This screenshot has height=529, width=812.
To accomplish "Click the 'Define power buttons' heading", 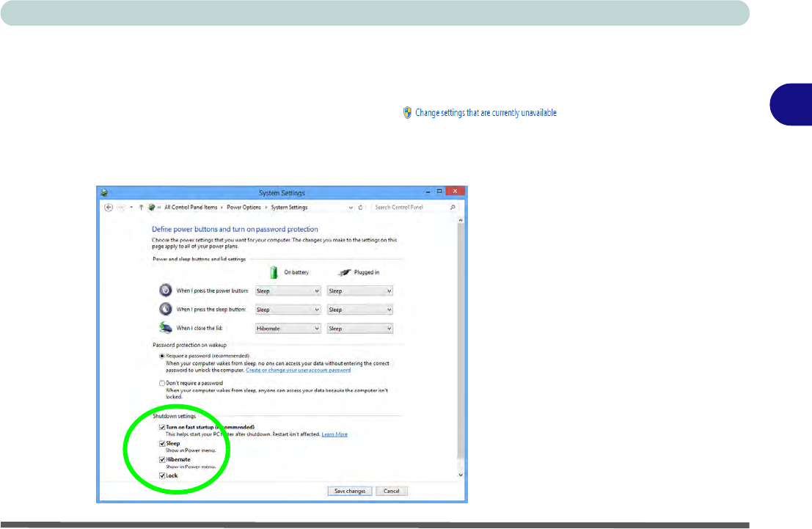I will (x=235, y=229).
